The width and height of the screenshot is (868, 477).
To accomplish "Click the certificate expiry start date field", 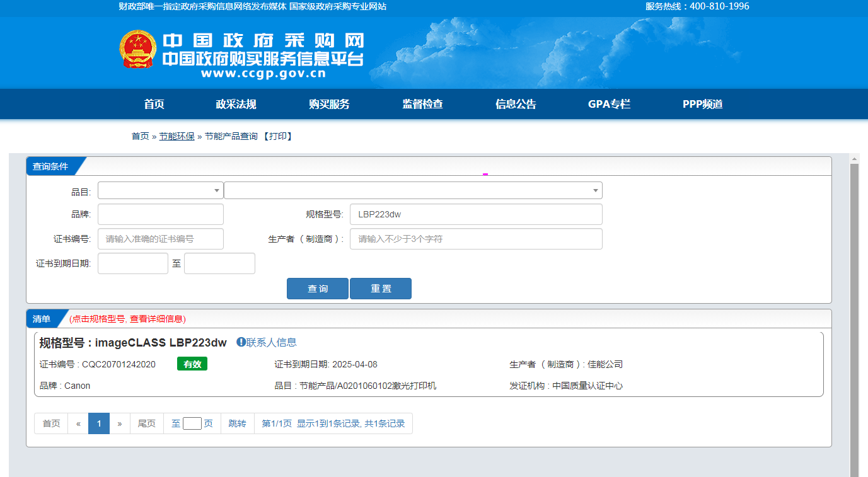I will click(x=132, y=263).
